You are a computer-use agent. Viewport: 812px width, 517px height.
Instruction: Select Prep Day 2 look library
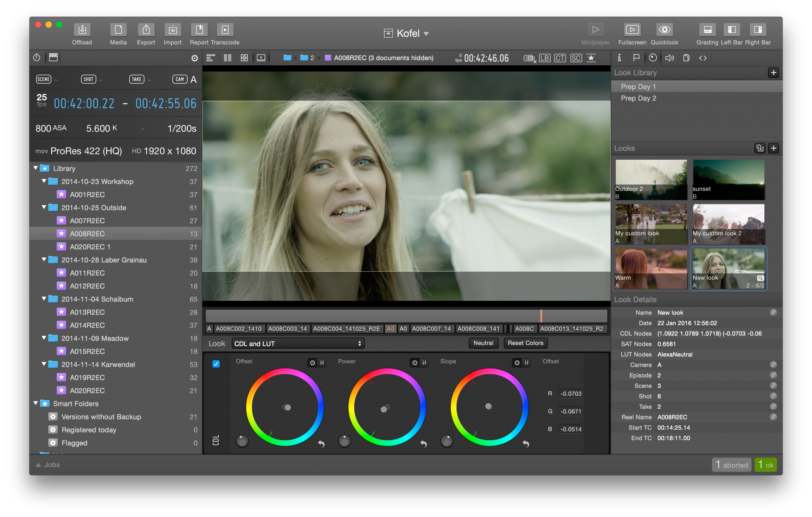coord(638,98)
